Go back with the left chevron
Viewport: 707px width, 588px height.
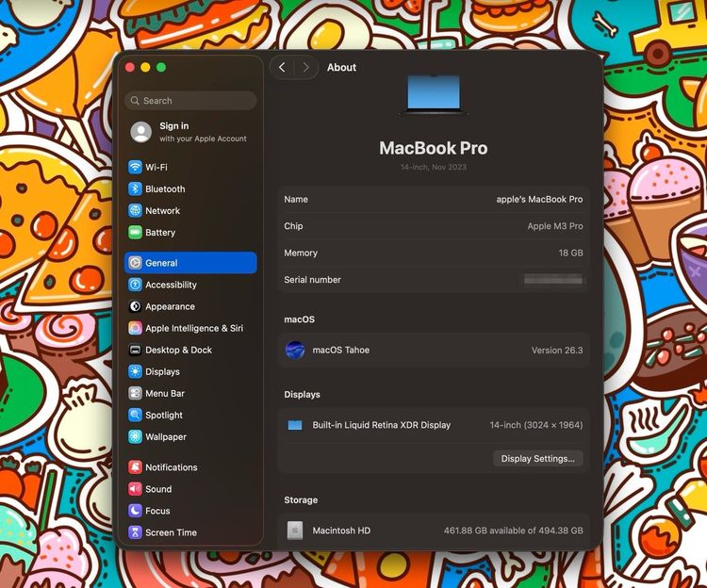(x=282, y=68)
